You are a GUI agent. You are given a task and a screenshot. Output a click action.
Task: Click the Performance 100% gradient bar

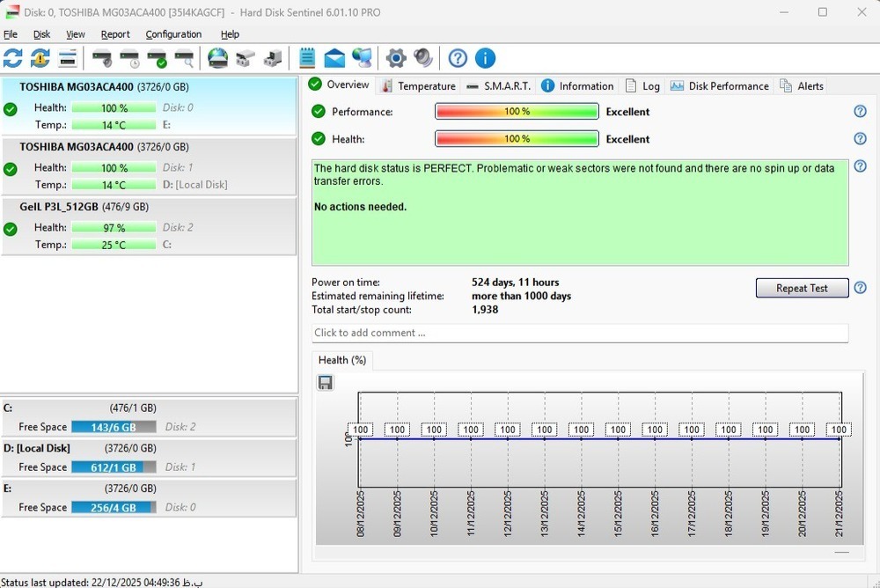click(x=517, y=112)
